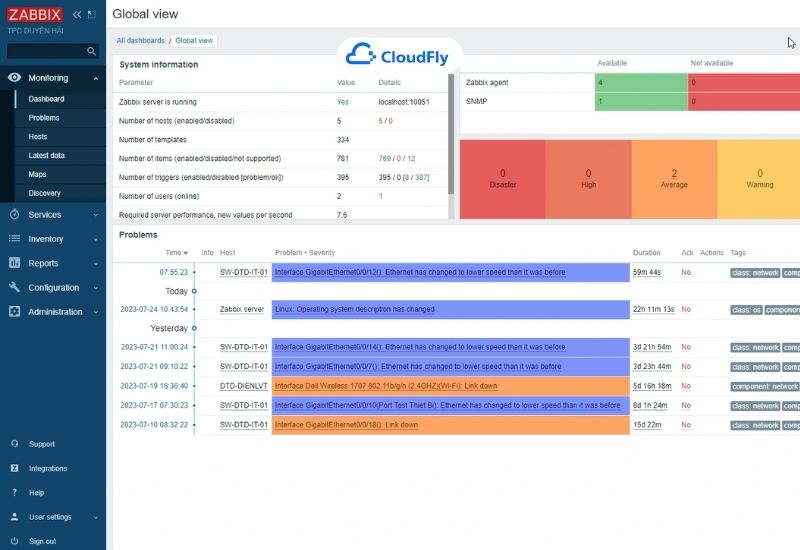Click the Zabbix logo
The width and height of the screenshot is (800, 550).
click(x=35, y=14)
